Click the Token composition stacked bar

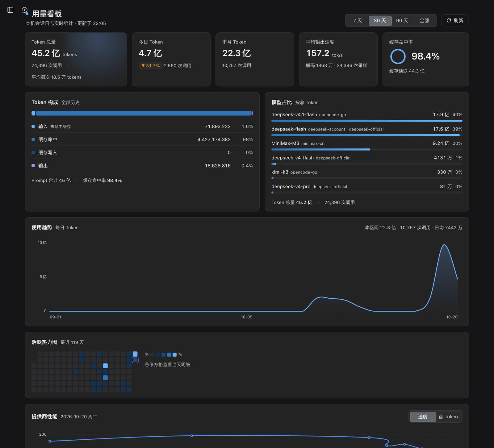point(142,113)
